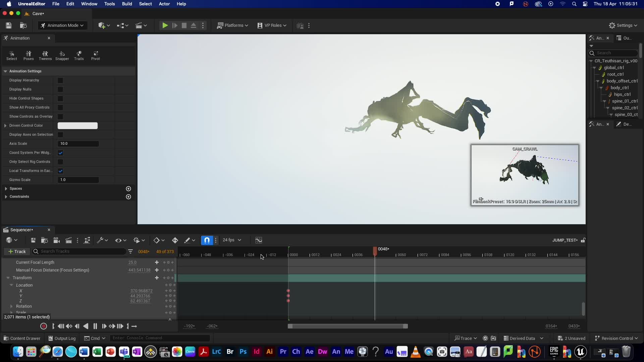
Task: Enable Display Hierarchy checkbox
Action: point(60,80)
